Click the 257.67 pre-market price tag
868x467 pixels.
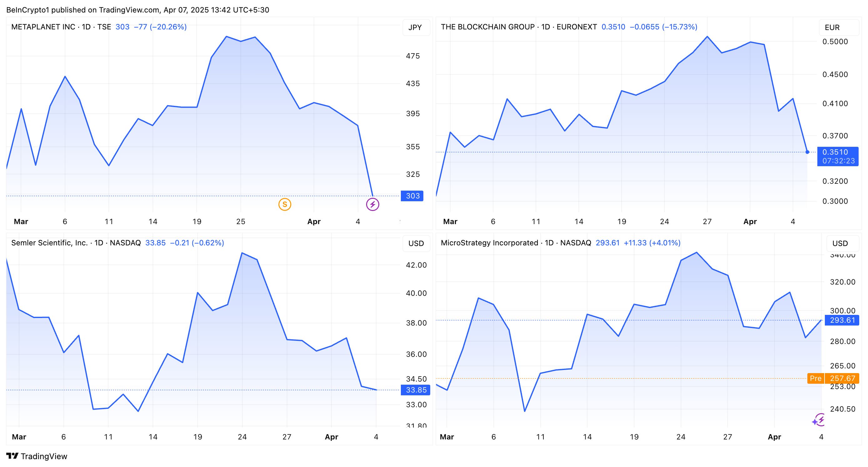pos(842,378)
